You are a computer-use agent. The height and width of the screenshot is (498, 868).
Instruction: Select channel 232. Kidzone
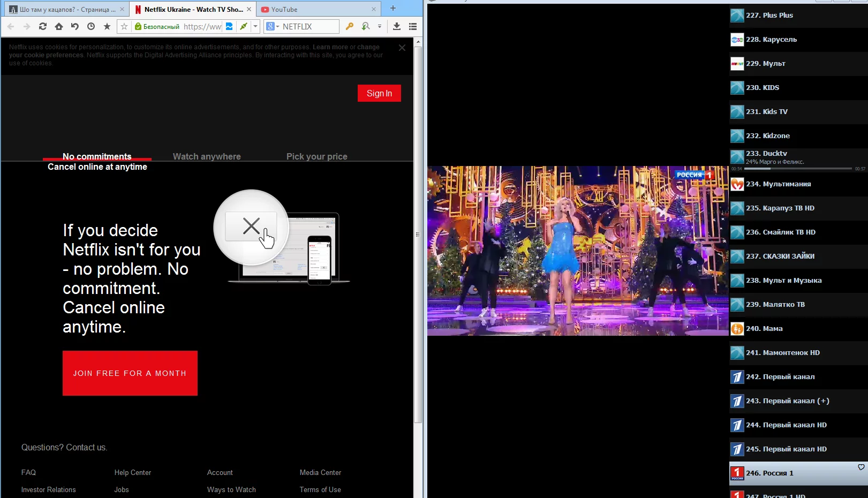pyautogui.click(x=798, y=135)
